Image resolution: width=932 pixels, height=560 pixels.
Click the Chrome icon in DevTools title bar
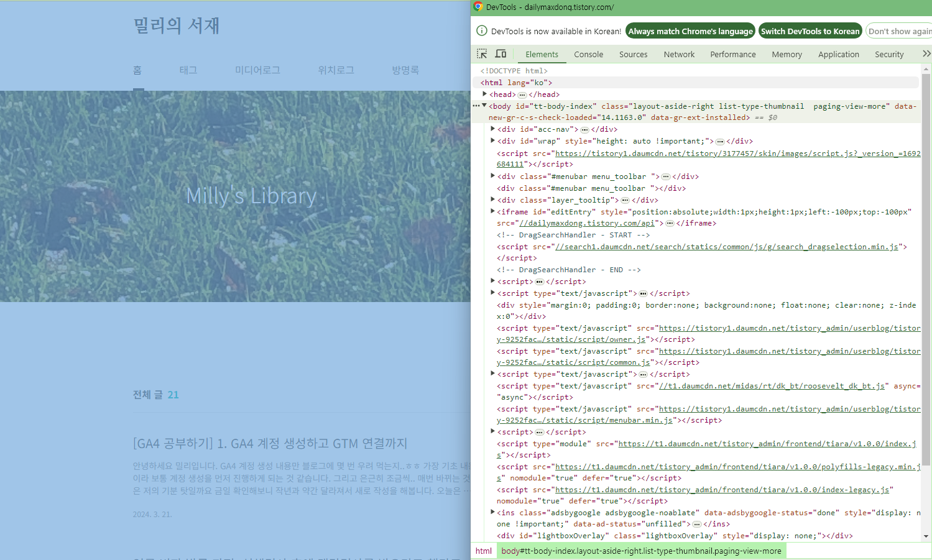point(478,7)
